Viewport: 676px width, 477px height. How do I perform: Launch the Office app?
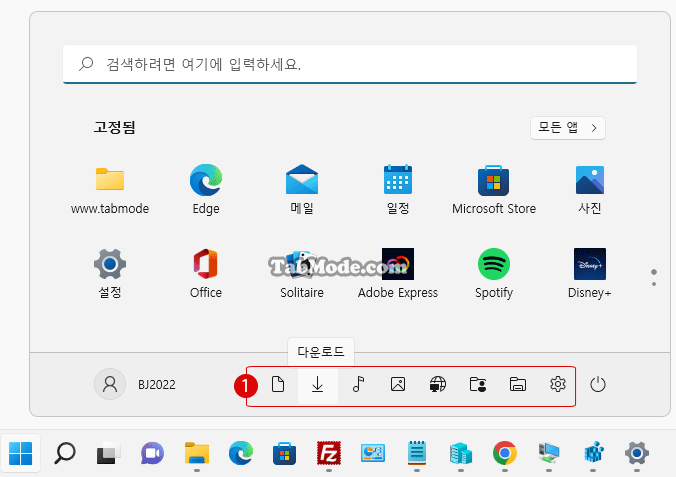click(x=206, y=273)
